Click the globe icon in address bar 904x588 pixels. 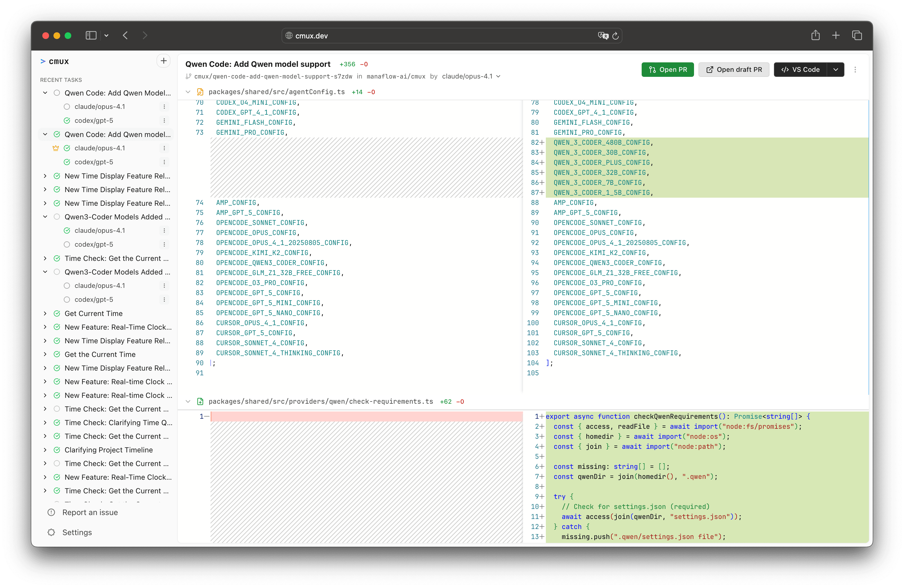pyautogui.click(x=289, y=36)
